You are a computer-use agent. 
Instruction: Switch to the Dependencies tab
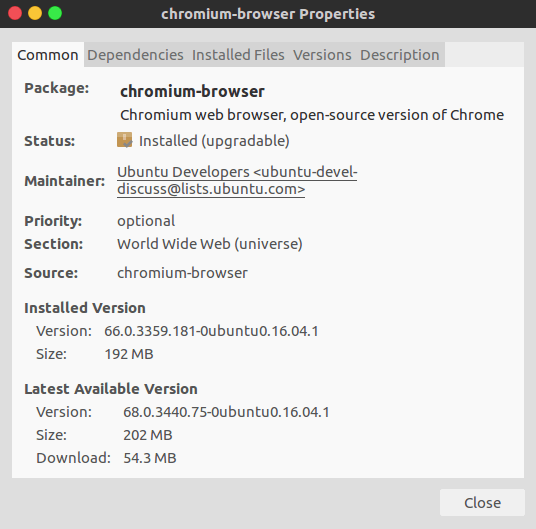[135, 55]
